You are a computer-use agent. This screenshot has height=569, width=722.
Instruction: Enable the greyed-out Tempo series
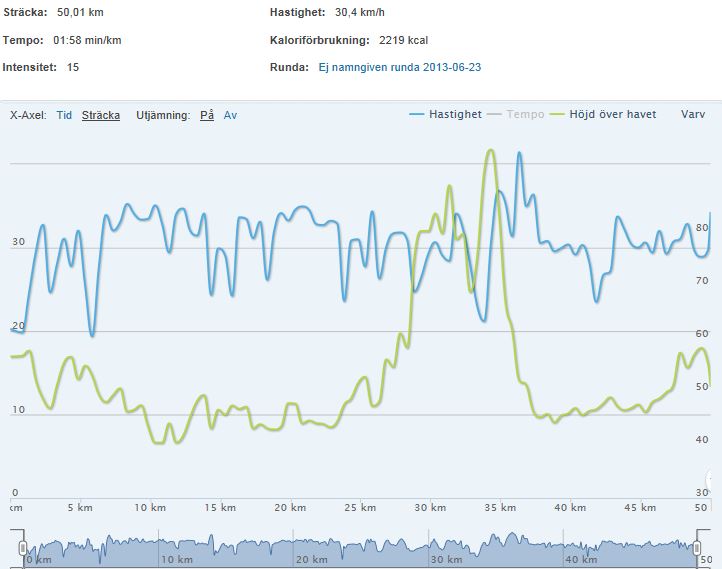(x=525, y=115)
